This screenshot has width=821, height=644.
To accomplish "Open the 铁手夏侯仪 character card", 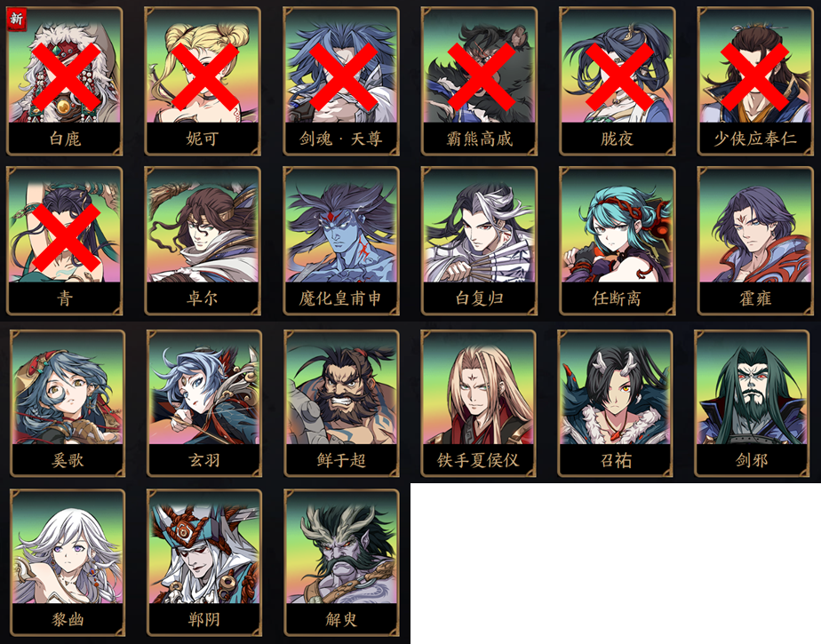I will [x=479, y=403].
